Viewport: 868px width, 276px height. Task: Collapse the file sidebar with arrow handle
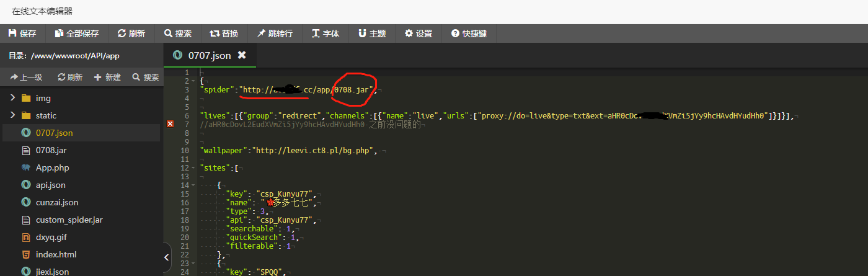(167, 257)
